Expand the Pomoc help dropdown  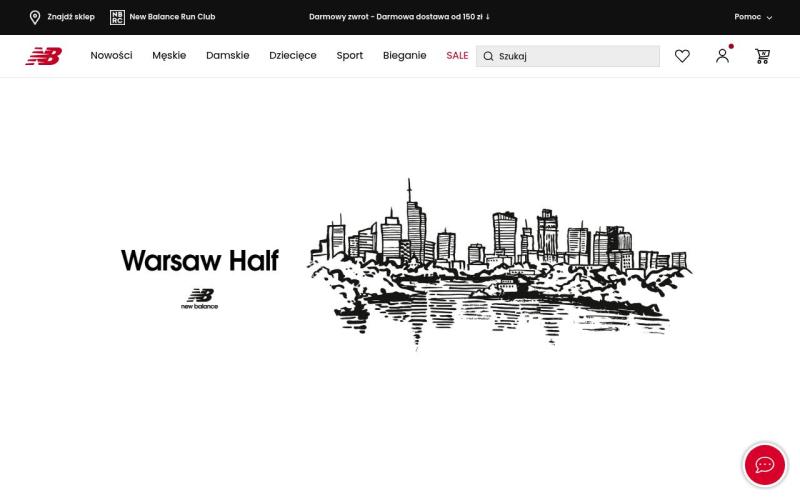[753, 17]
